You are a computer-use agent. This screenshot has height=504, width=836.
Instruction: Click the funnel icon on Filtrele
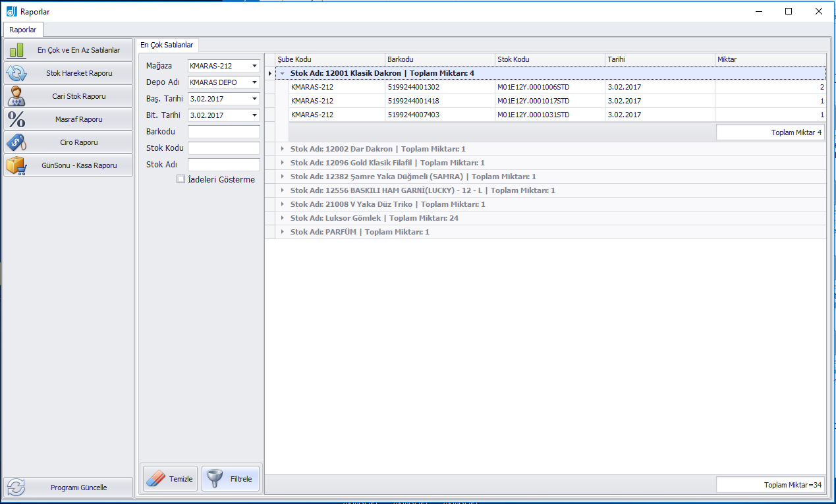tap(215, 479)
